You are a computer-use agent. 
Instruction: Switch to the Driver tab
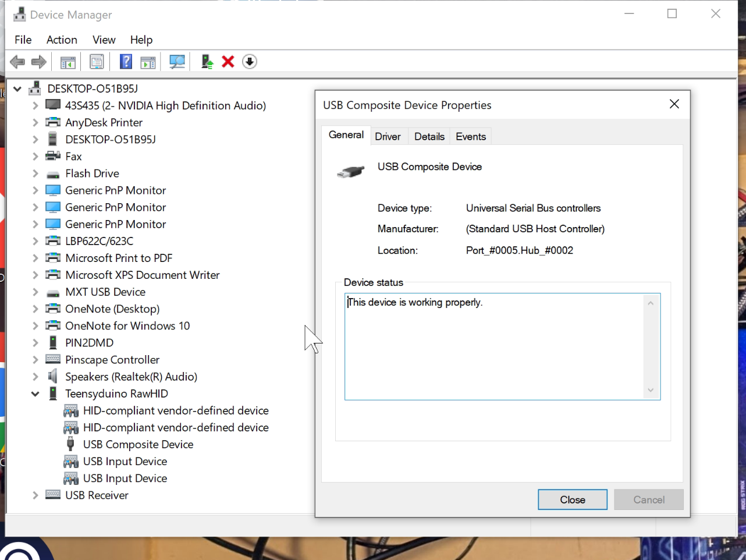[388, 136]
